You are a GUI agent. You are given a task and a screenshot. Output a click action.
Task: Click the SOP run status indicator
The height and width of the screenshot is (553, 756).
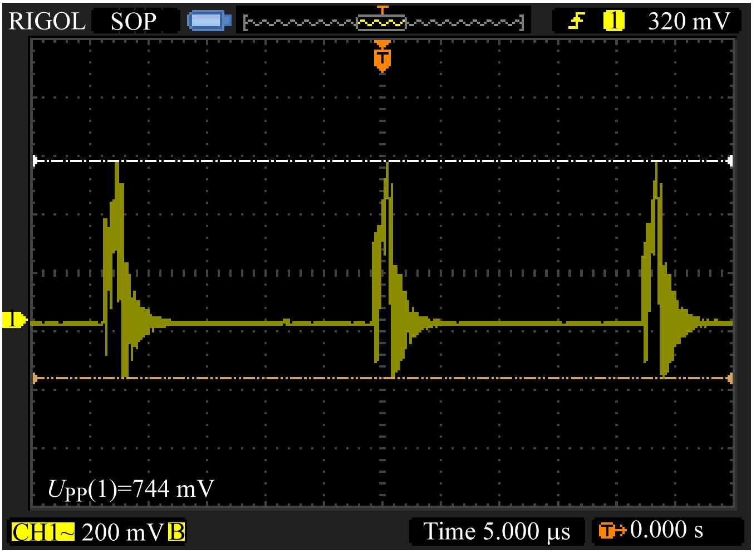(133, 21)
